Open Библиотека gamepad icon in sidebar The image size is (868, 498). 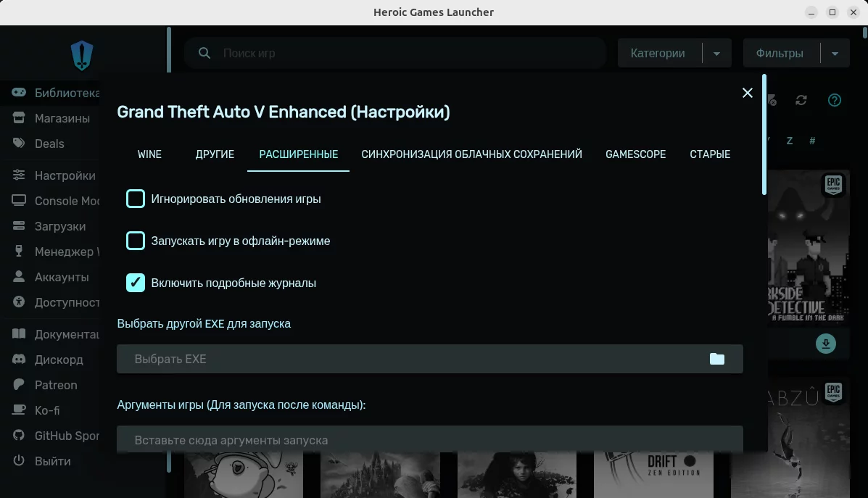[19, 92]
